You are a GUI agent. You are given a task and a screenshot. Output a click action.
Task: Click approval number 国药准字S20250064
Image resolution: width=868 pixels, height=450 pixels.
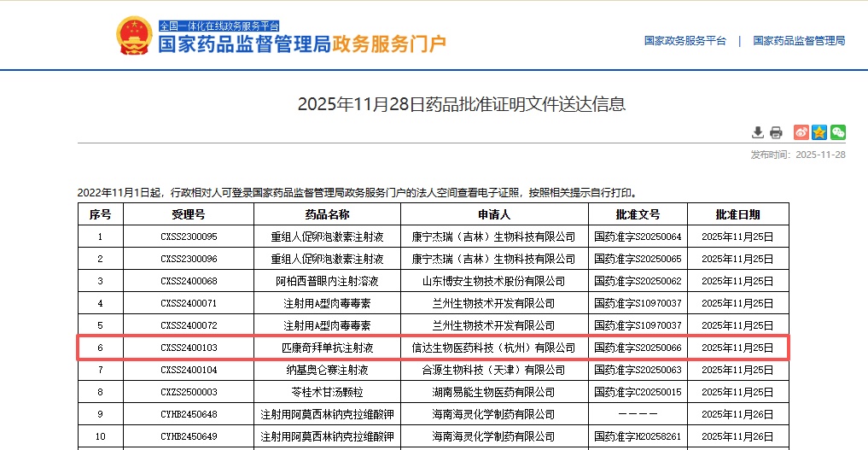coord(638,237)
